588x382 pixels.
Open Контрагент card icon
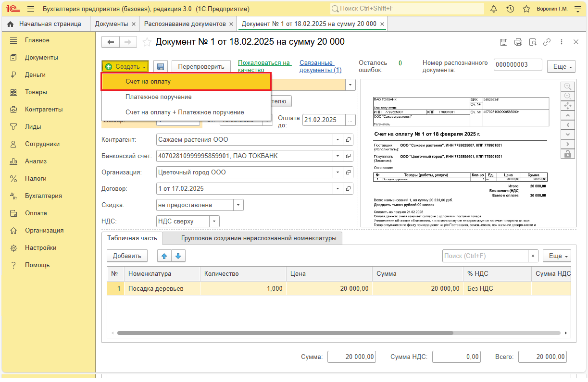348,140
